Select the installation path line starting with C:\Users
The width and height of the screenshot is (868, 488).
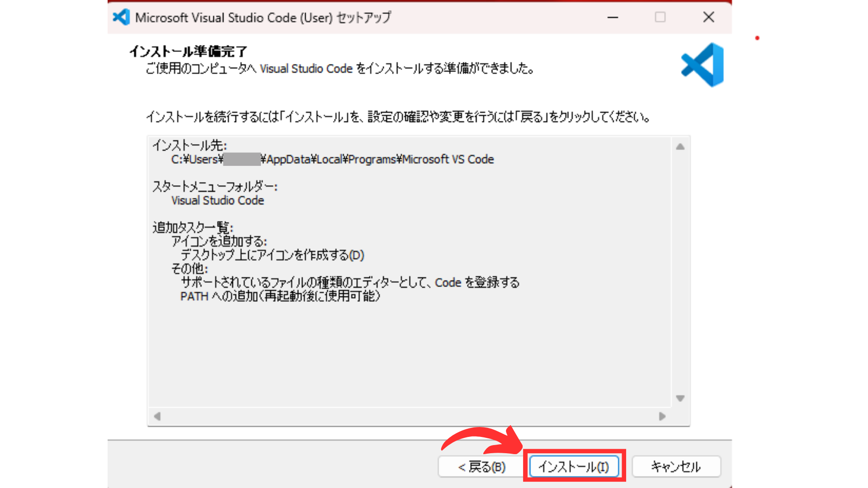(332, 159)
